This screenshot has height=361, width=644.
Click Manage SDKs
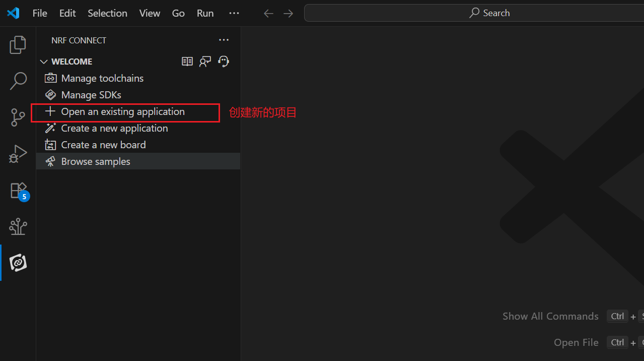pyautogui.click(x=91, y=95)
